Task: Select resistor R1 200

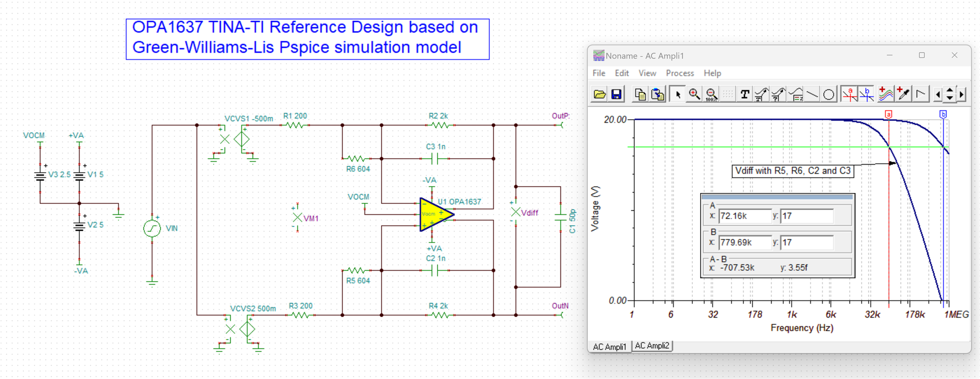Action: click(x=295, y=125)
